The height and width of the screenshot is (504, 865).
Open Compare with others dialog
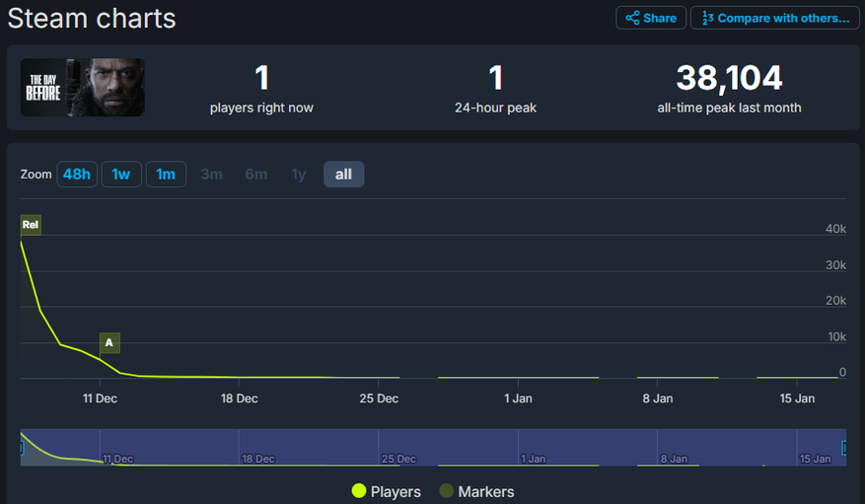click(x=774, y=18)
